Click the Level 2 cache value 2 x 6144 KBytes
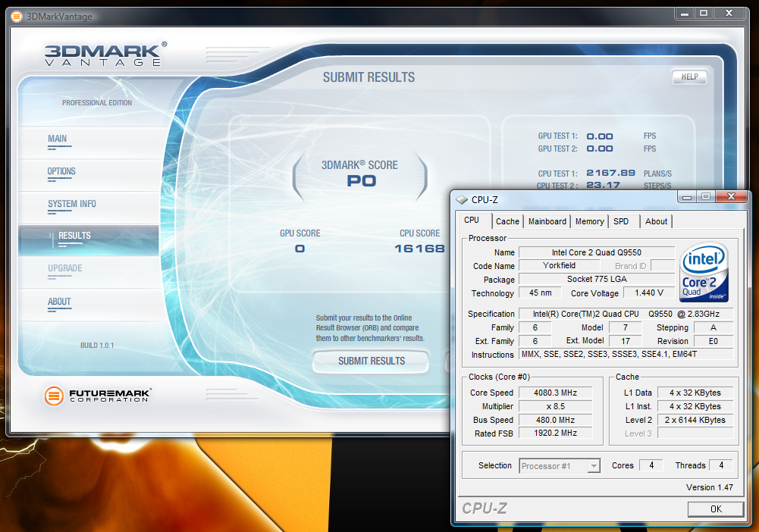 click(x=695, y=420)
